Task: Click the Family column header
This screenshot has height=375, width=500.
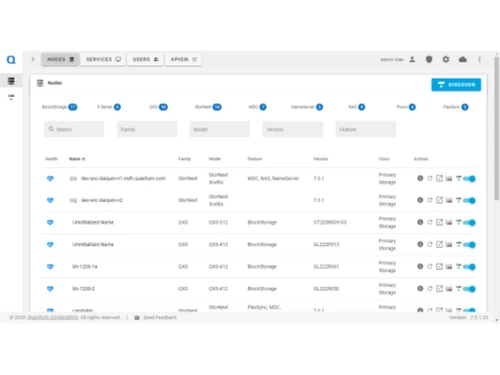Action: pyautogui.click(x=184, y=159)
